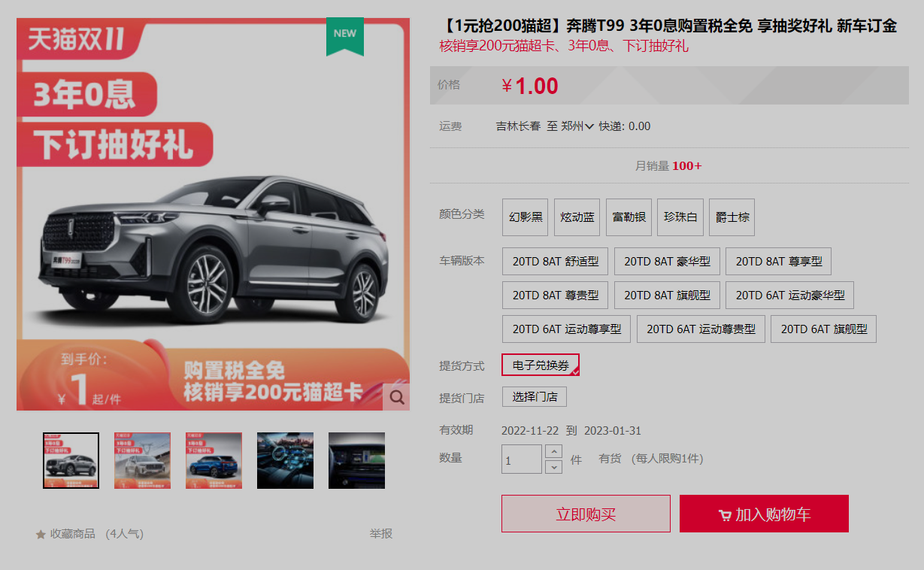The width and height of the screenshot is (924, 570).
Task: Click the quantity input field
Action: click(x=522, y=459)
